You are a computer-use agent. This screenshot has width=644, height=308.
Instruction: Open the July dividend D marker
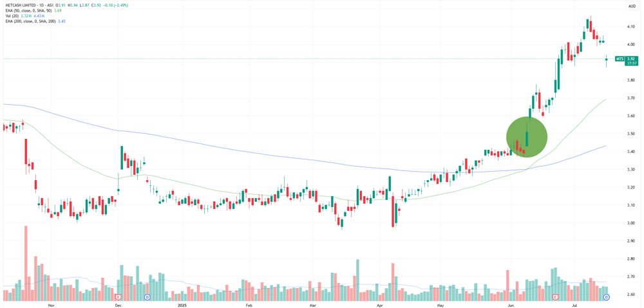coord(605,296)
